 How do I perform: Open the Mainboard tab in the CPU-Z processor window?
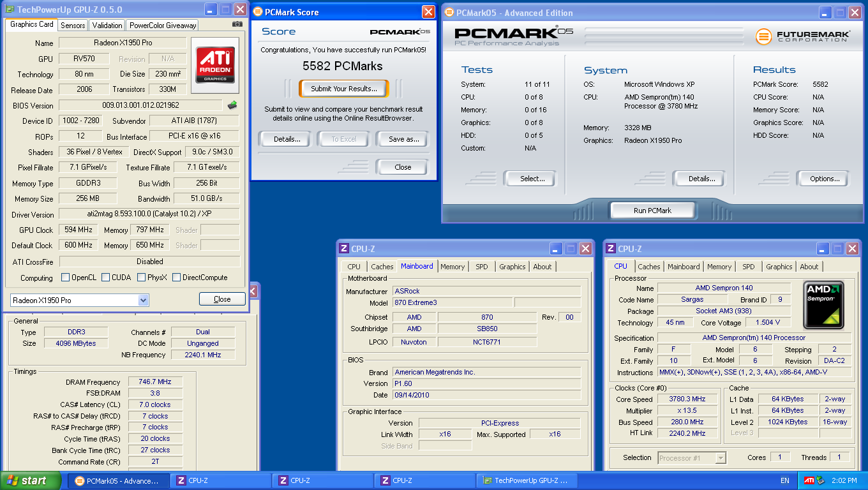[x=684, y=267]
